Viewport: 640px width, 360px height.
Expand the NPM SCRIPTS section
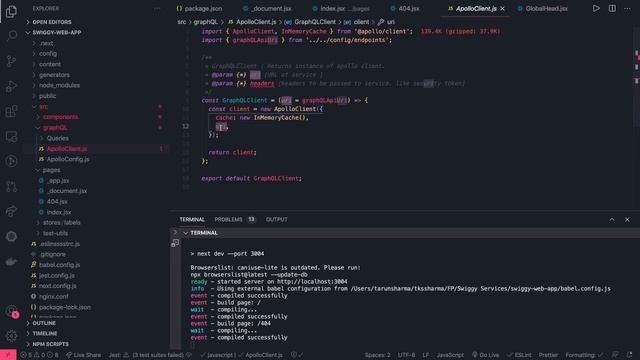click(x=97, y=344)
